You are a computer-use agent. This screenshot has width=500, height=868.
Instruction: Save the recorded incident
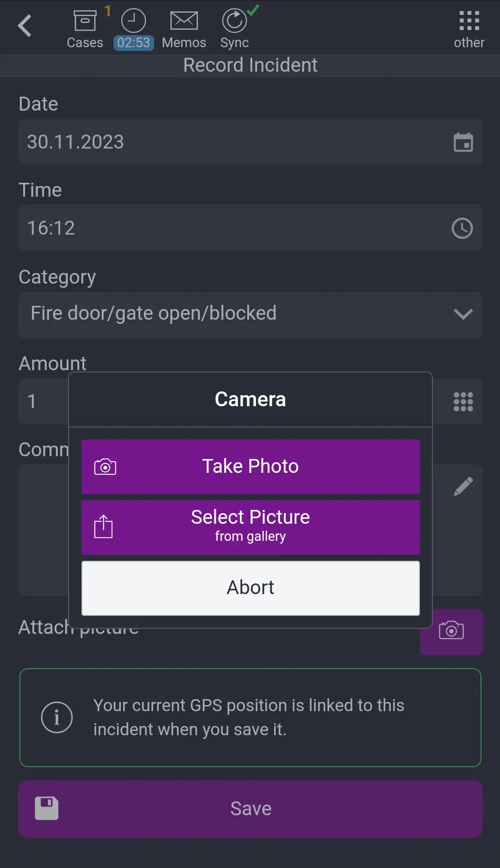point(250,808)
